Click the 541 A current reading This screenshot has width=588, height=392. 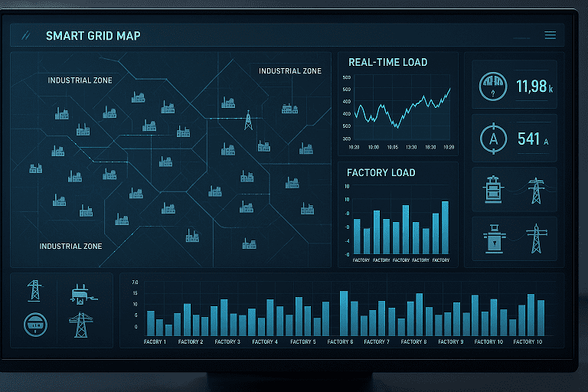(x=534, y=139)
